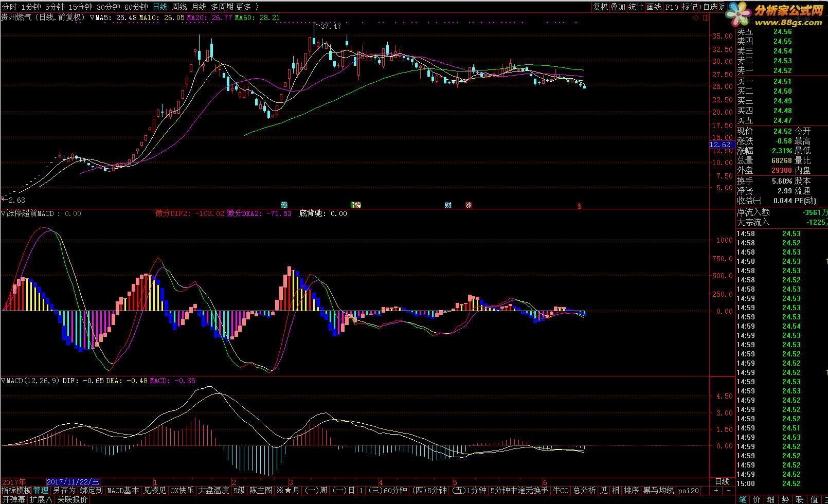Switch to the 5分钟 period

(x=55, y=7)
